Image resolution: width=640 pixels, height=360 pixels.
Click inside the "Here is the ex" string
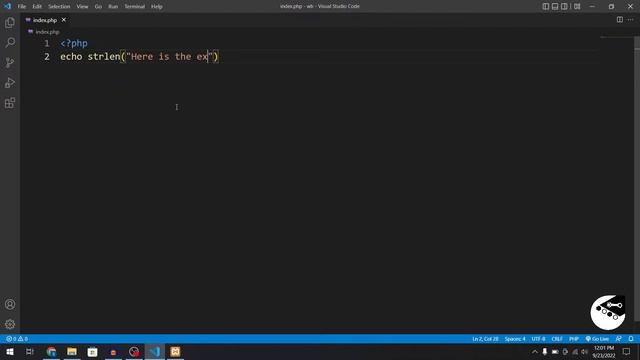point(169,56)
